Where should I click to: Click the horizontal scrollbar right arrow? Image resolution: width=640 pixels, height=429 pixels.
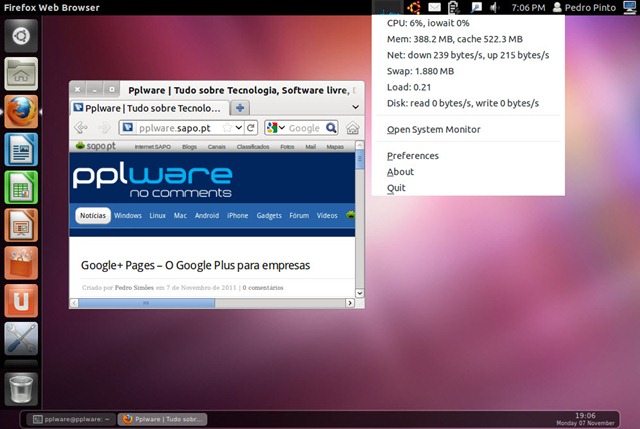pos(350,303)
